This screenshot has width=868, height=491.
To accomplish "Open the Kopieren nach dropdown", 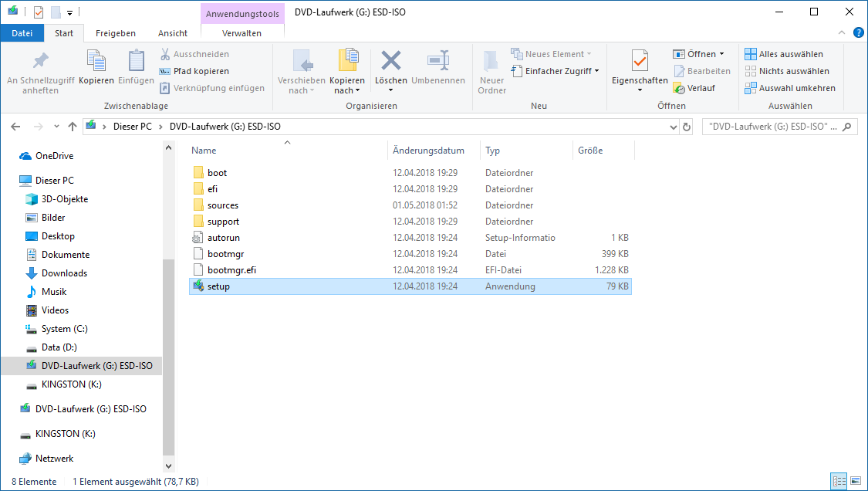I will point(357,90).
